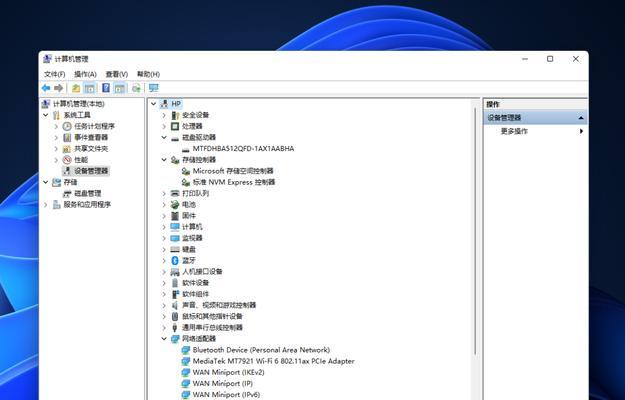This screenshot has height=400, width=625.
Task: Open Help via the blue question mark icon
Action: coord(106,88)
